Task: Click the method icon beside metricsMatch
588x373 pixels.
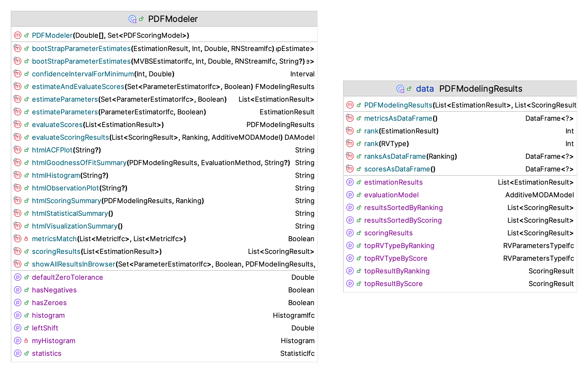Action: 18,239
